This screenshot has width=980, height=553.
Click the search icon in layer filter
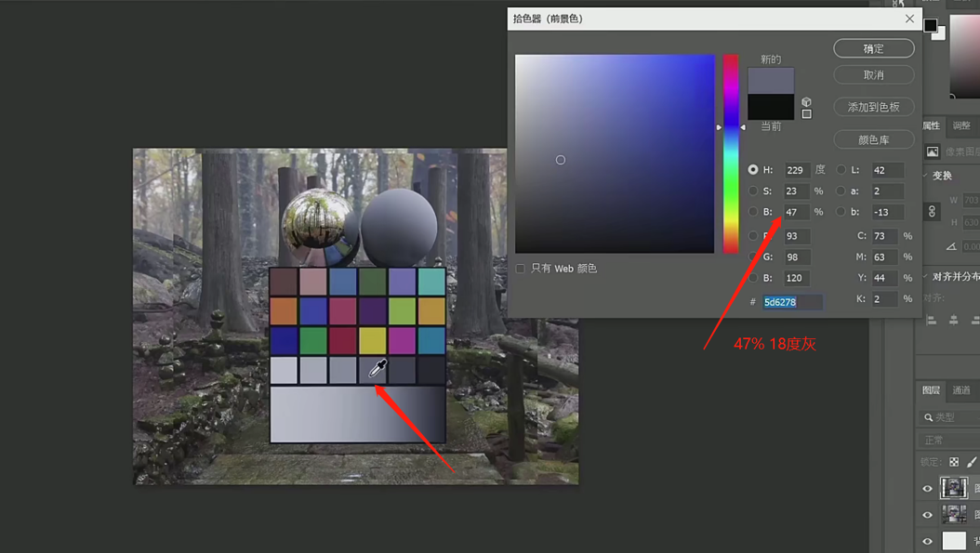click(928, 417)
